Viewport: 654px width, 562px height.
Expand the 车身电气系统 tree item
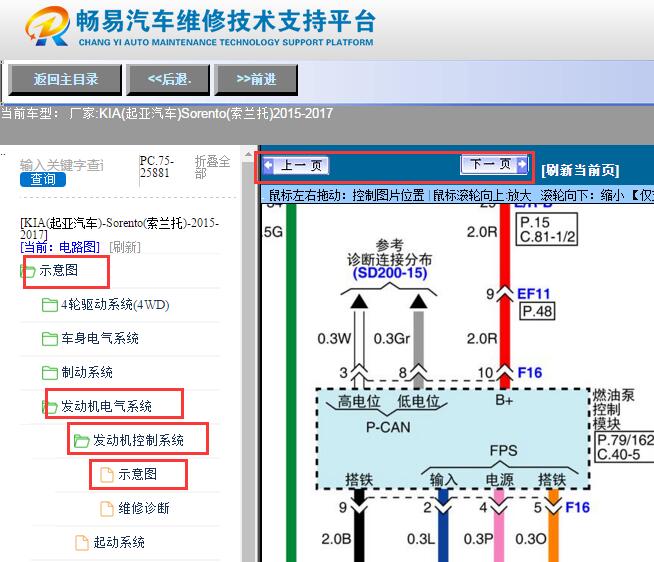(x=100, y=338)
